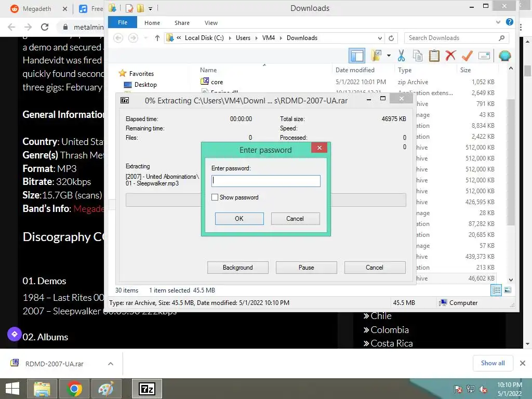Cancel the 7-Zip extraction

click(x=375, y=268)
